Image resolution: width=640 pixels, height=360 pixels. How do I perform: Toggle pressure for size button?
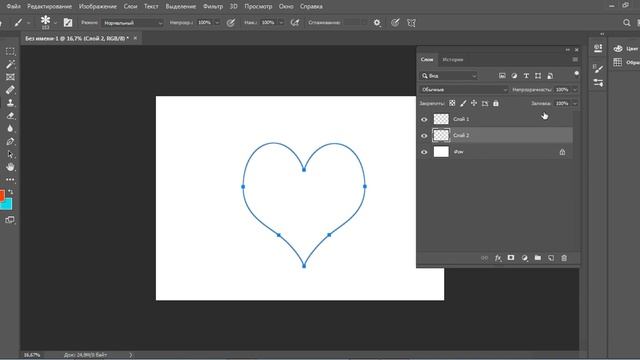395,23
